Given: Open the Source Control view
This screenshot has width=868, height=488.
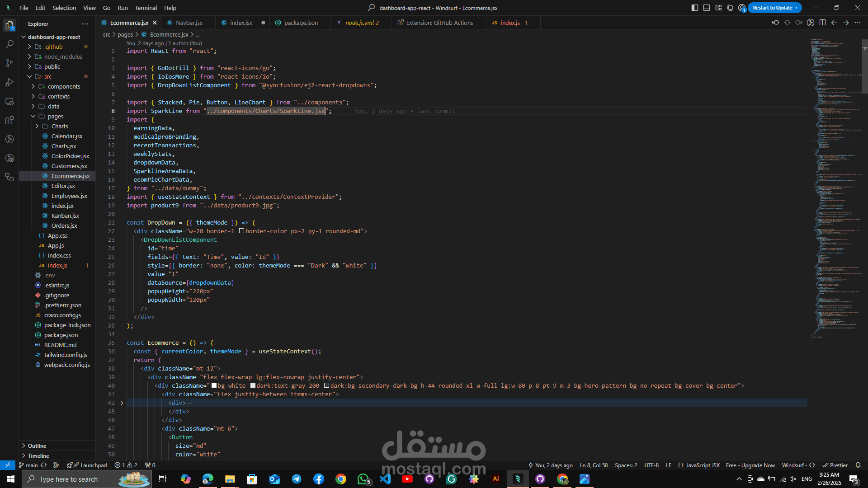Looking at the screenshot, I should pos(9,63).
